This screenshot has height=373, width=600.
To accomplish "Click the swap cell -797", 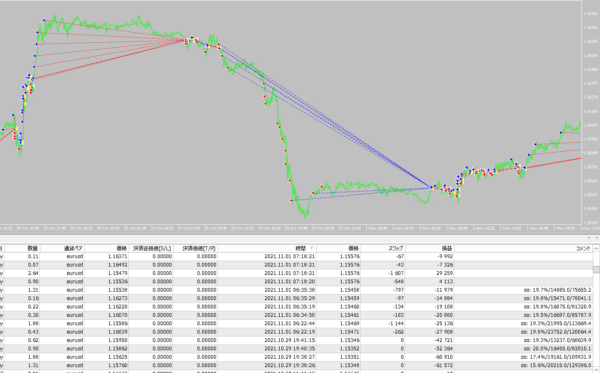I will (x=398, y=290).
